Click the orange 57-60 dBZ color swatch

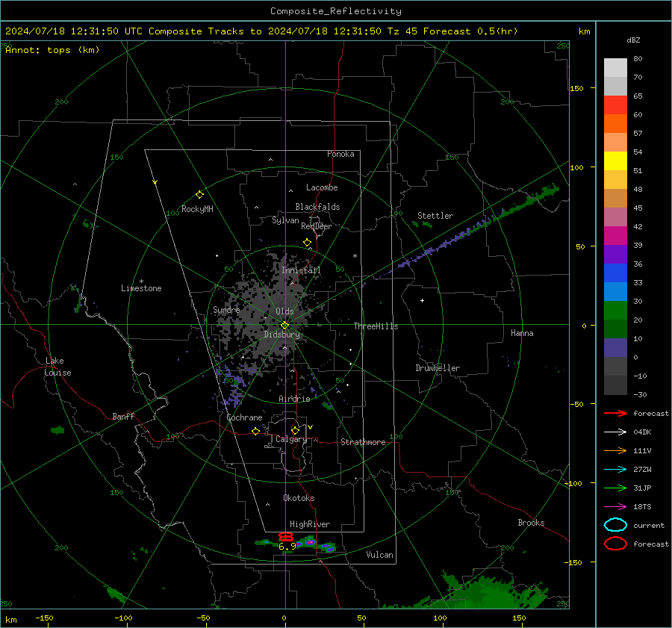point(615,124)
